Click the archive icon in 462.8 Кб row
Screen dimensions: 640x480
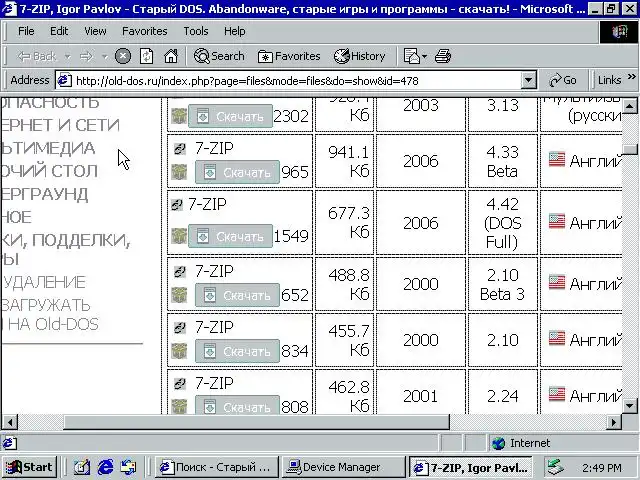point(179,406)
